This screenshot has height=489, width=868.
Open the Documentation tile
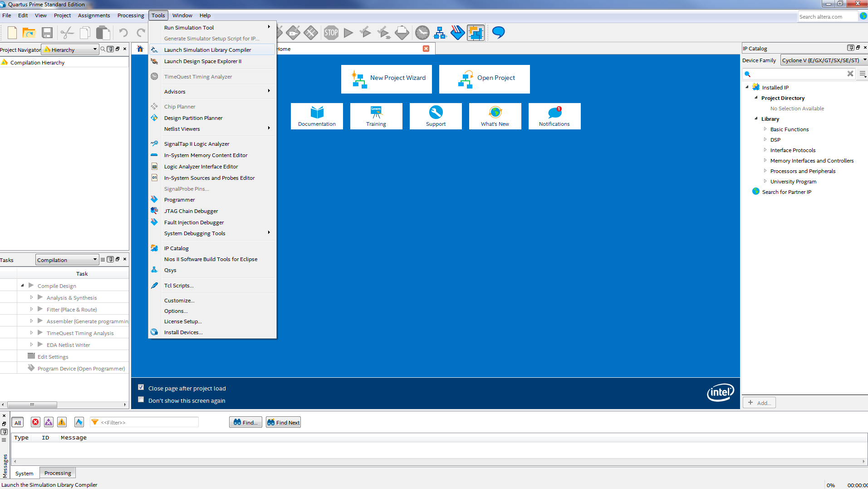(x=317, y=116)
